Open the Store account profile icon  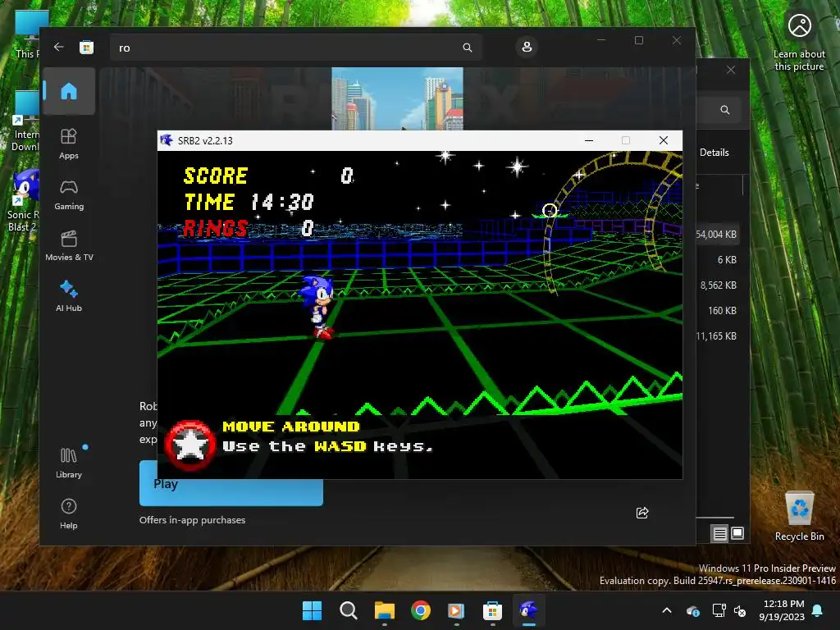click(x=527, y=47)
